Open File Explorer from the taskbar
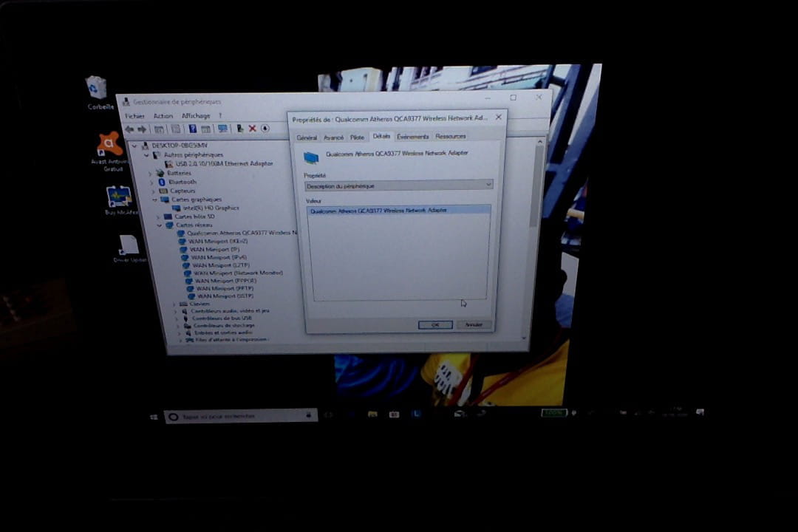798x532 pixels. 372,415
